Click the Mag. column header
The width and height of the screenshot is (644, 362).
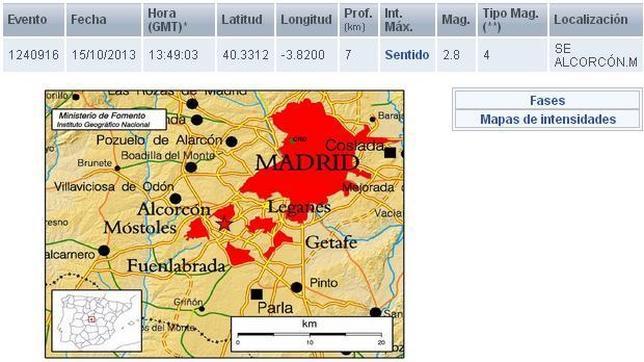click(x=456, y=19)
